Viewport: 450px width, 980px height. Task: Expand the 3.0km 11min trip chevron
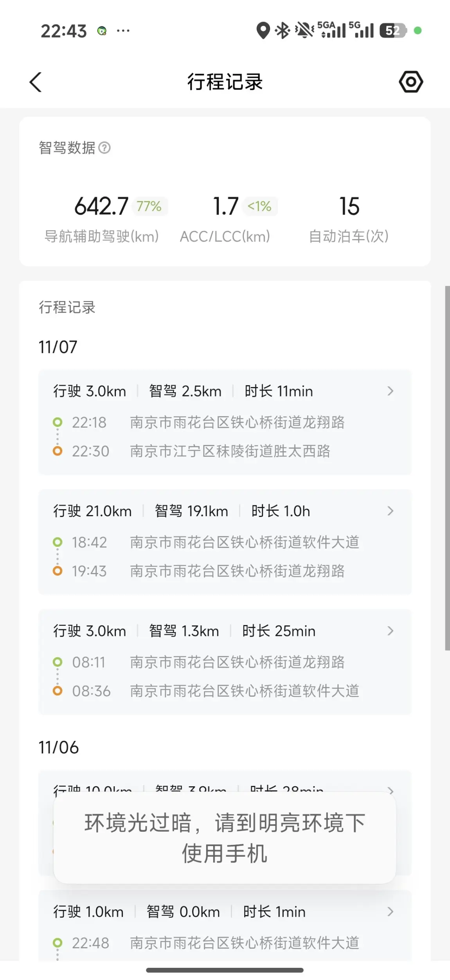coord(390,391)
